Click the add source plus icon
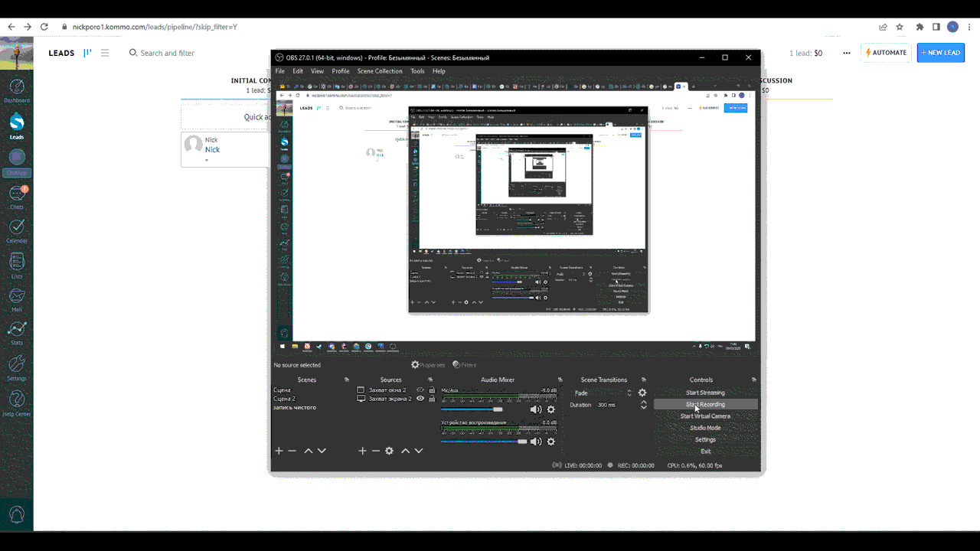The width and height of the screenshot is (980, 551). pyautogui.click(x=362, y=451)
